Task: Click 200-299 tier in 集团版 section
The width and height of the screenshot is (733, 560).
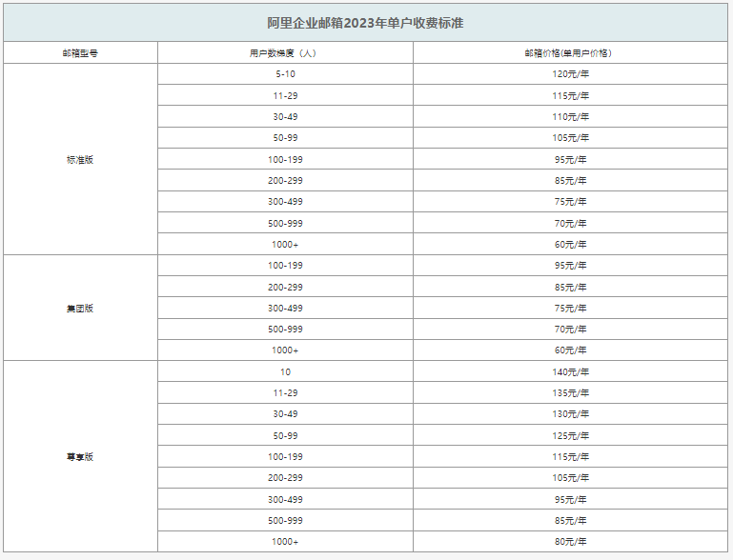Action: [285, 288]
